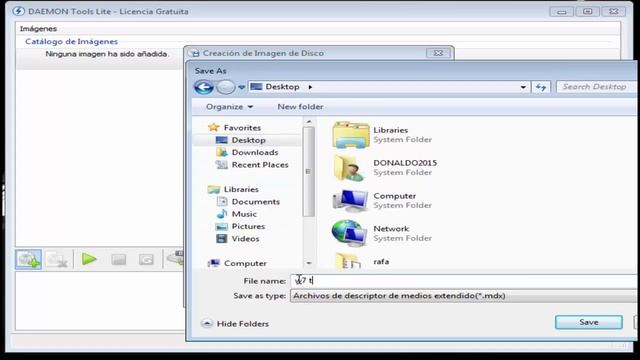Open Music library in navigation pane

244,214
